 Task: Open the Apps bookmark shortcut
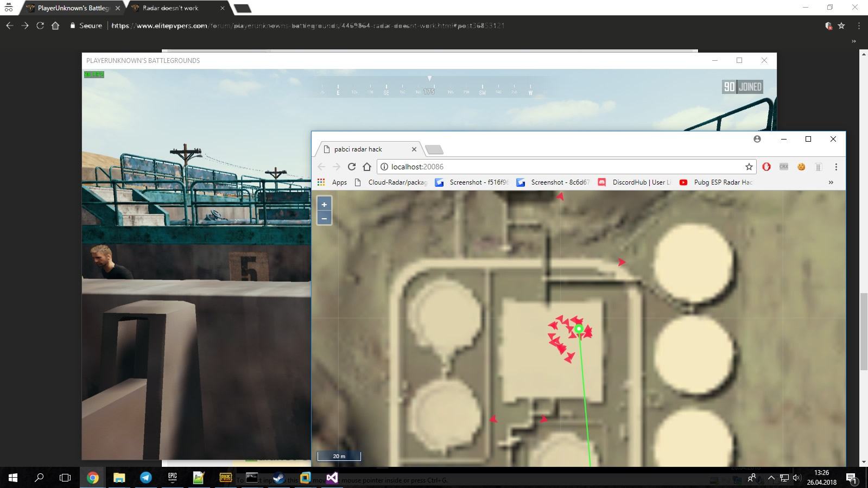click(x=332, y=182)
